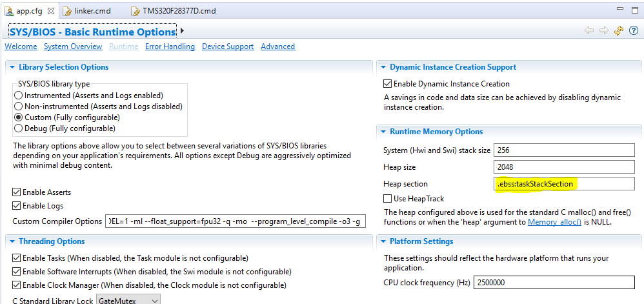Open C Standard Library Lock dropdown
The height and width of the screenshot is (304, 644).
[x=128, y=300]
